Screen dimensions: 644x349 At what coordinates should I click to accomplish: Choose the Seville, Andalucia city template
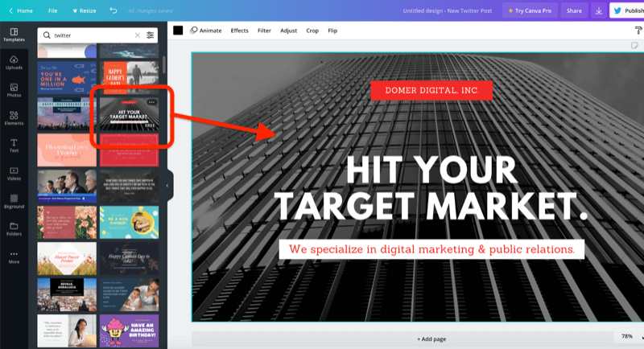point(67,294)
